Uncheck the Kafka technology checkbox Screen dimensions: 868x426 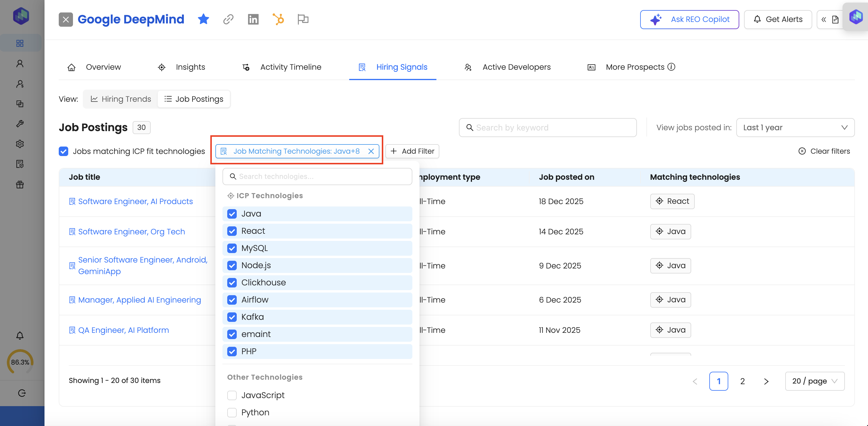(x=232, y=317)
